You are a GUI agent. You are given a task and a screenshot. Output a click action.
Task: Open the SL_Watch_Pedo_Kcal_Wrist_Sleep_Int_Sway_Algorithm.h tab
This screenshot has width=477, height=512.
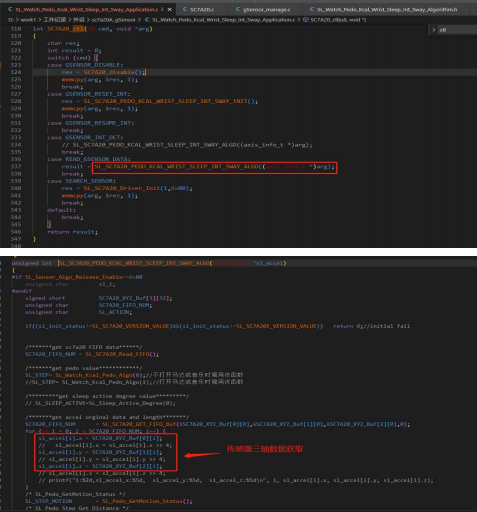[383, 9]
